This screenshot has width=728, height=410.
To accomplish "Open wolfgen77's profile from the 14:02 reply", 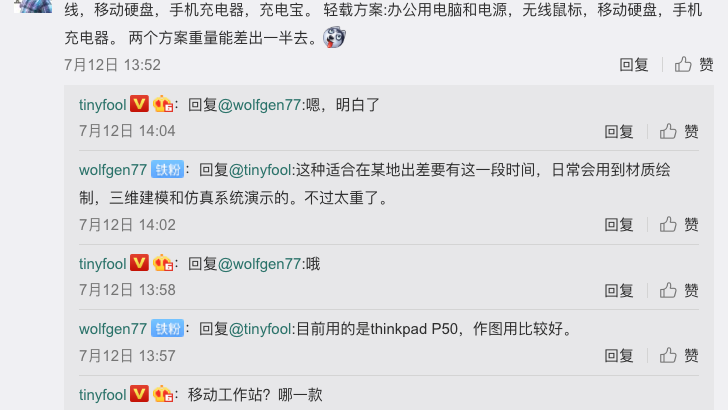I will tap(113, 170).
